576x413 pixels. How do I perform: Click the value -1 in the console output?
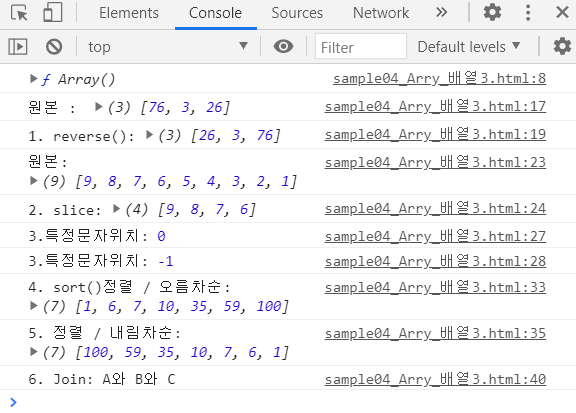point(166,261)
